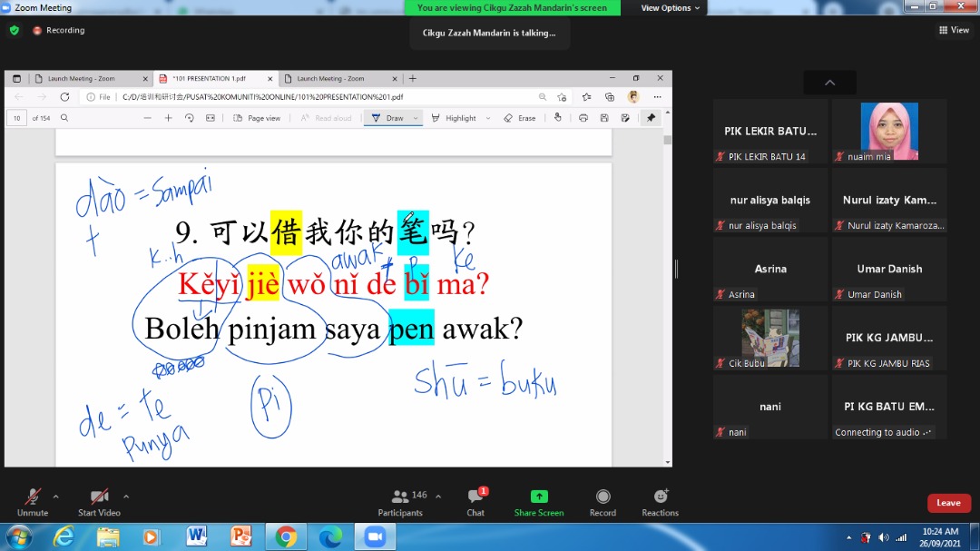Click the browser address bar

tap(325, 97)
